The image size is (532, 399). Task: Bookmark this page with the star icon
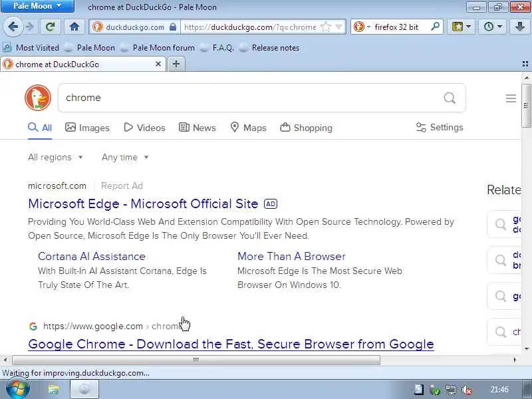pyautogui.click(x=326, y=27)
